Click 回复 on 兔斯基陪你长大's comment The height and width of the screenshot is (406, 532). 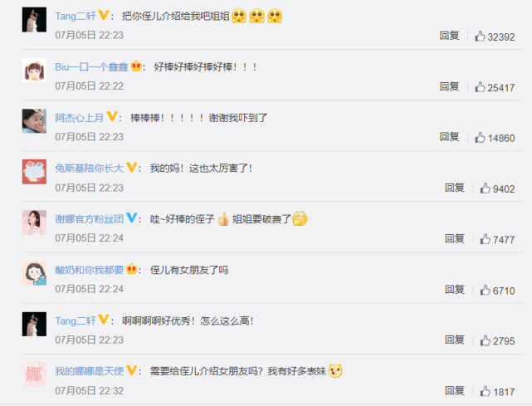pos(455,188)
